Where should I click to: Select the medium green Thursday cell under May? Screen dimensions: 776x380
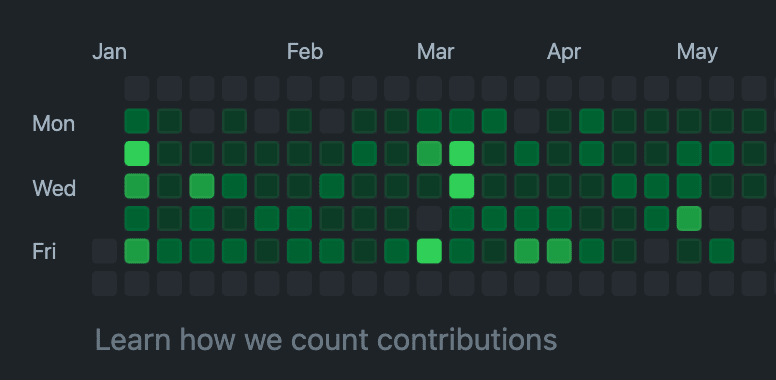[x=689, y=218]
